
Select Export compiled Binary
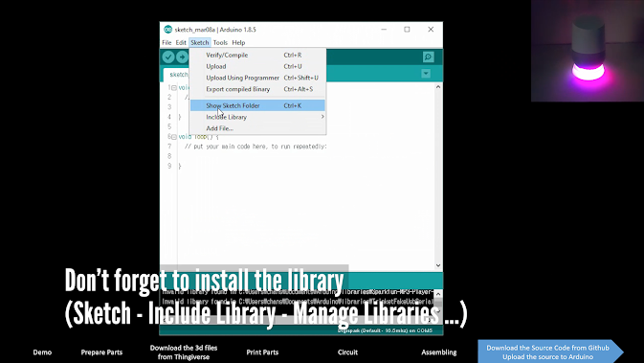click(x=257, y=89)
